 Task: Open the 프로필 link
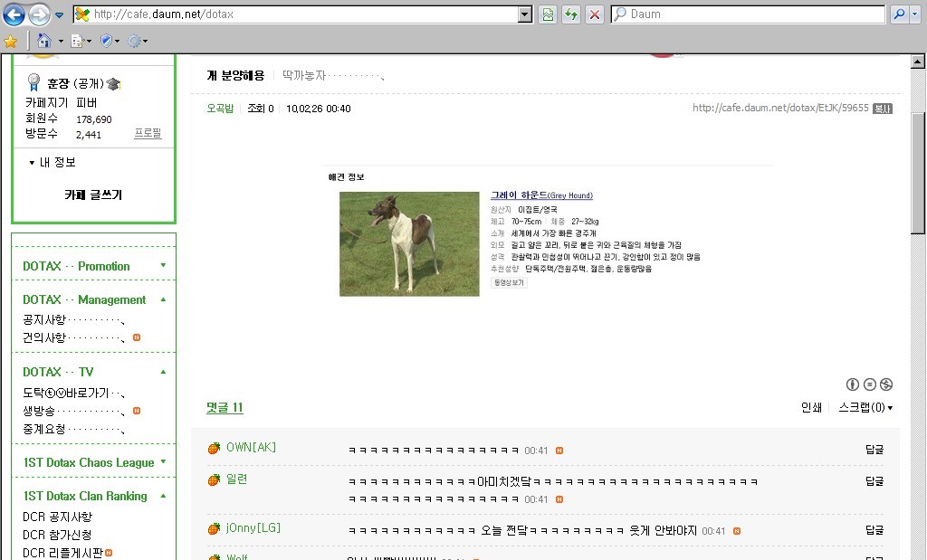coord(148,134)
